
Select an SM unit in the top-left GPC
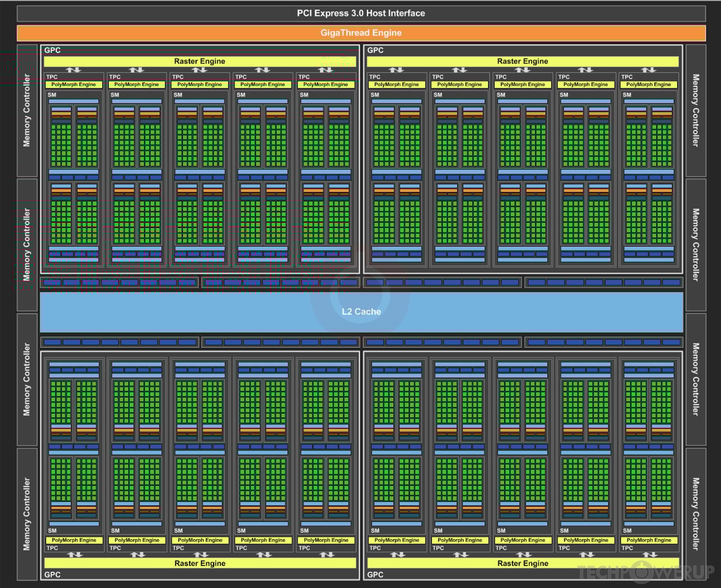[x=74, y=95]
